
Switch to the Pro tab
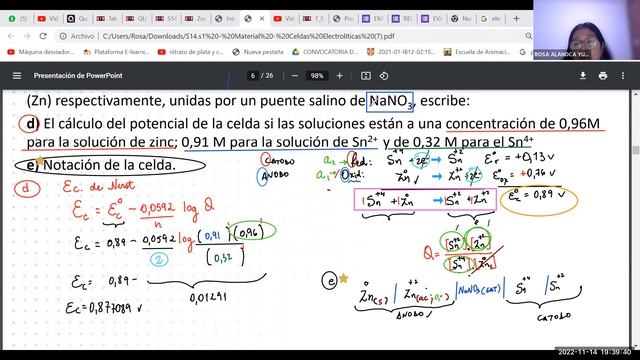pyautogui.click(x=343, y=18)
